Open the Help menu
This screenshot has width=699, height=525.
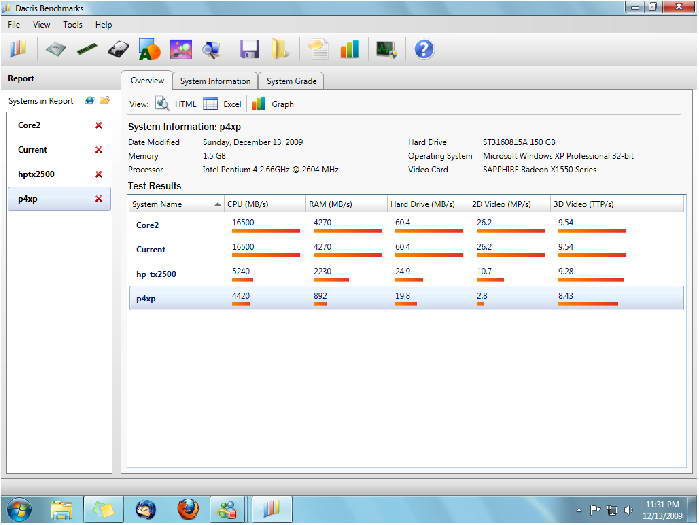point(103,25)
